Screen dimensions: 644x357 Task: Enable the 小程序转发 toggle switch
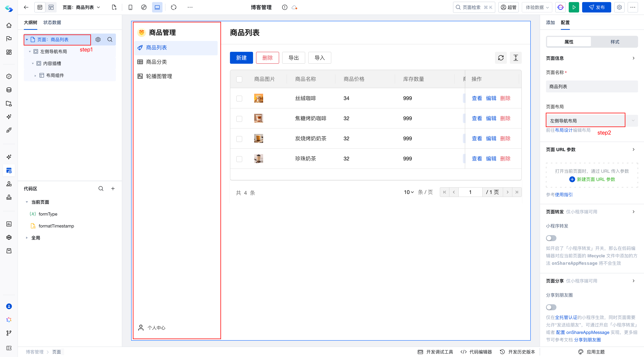pyautogui.click(x=551, y=238)
